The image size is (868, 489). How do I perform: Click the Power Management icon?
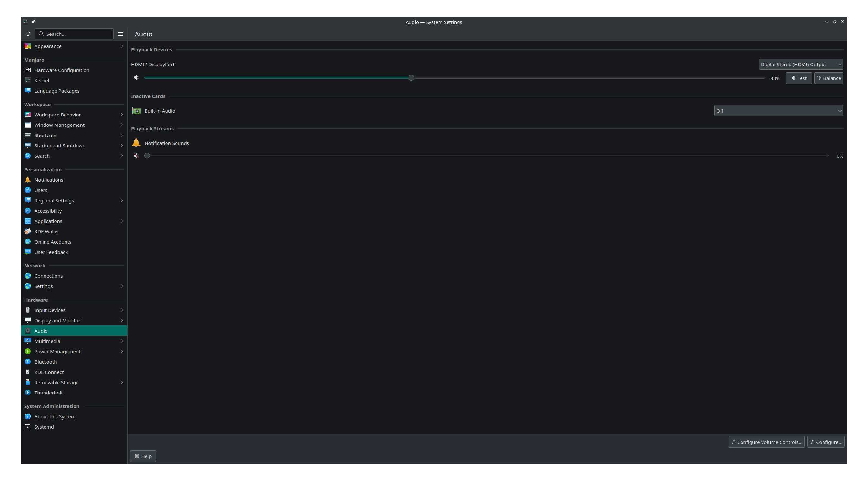point(28,351)
